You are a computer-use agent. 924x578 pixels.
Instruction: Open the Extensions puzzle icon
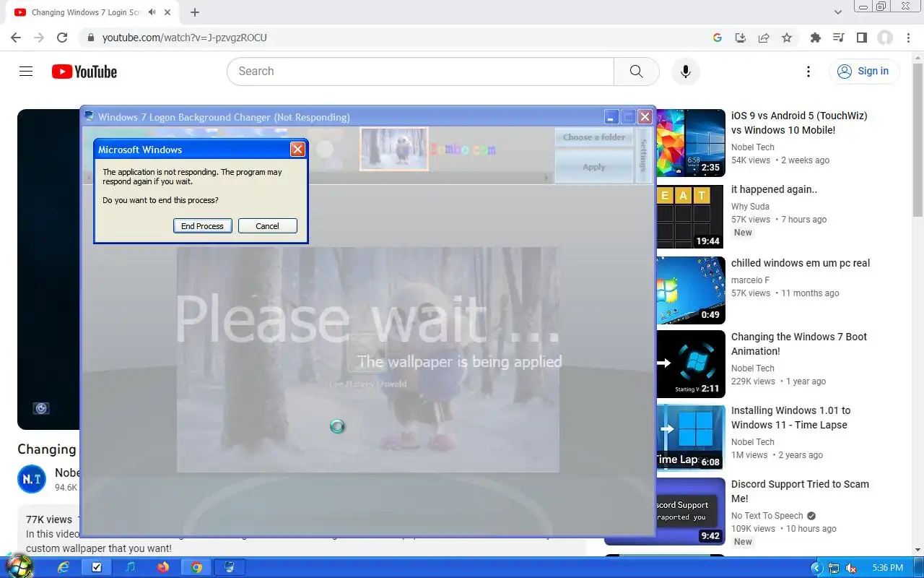[x=816, y=38]
